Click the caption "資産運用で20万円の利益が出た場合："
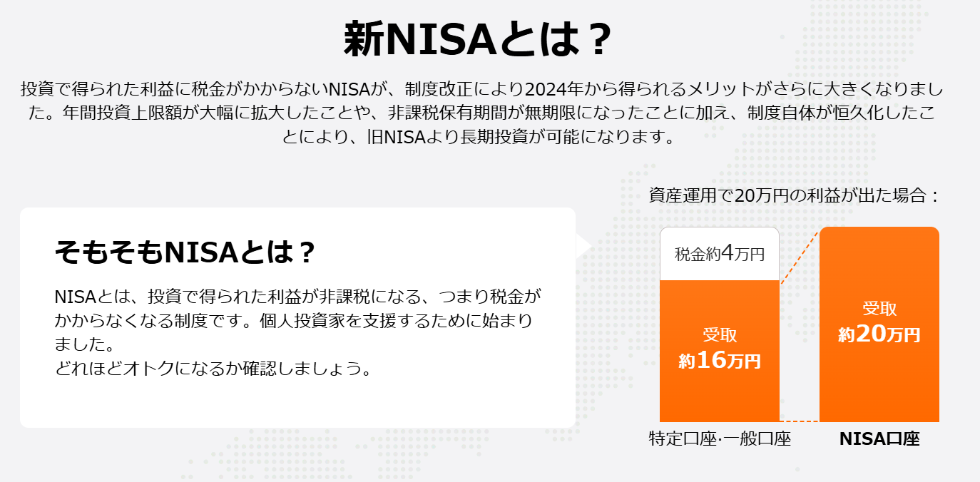 coord(795,195)
